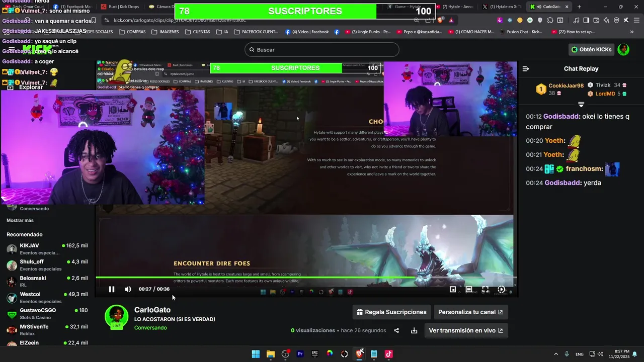Open the CUENTAS bookmark folder
Viewport: 644px width, 362px height.
coord(197,32)
